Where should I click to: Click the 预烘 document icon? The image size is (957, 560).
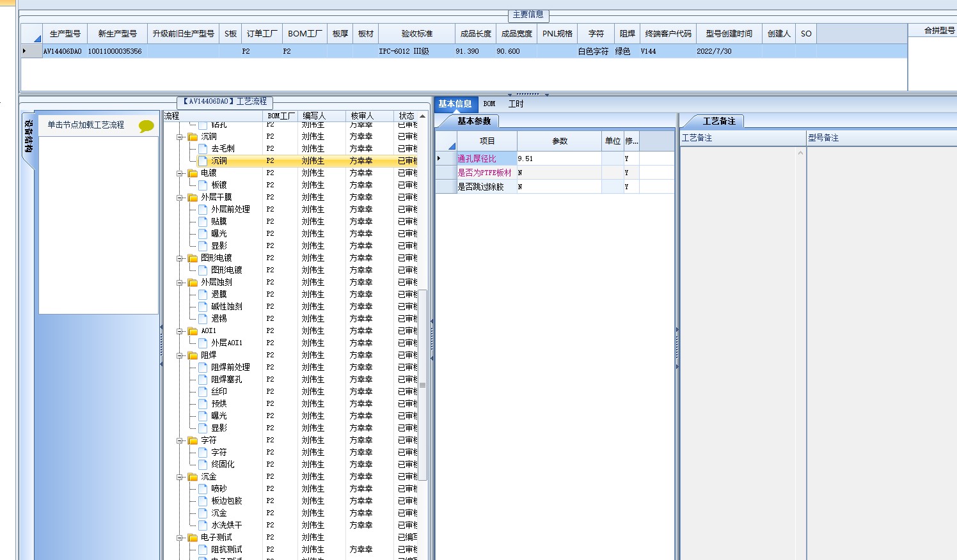(x=203, y=404)
